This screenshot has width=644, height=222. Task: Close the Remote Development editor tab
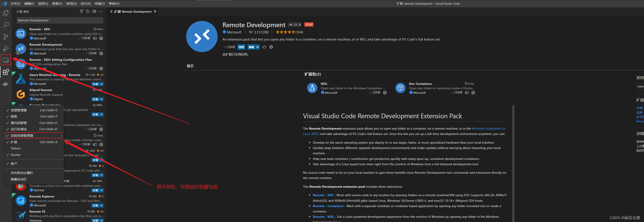tap(155, 12)
